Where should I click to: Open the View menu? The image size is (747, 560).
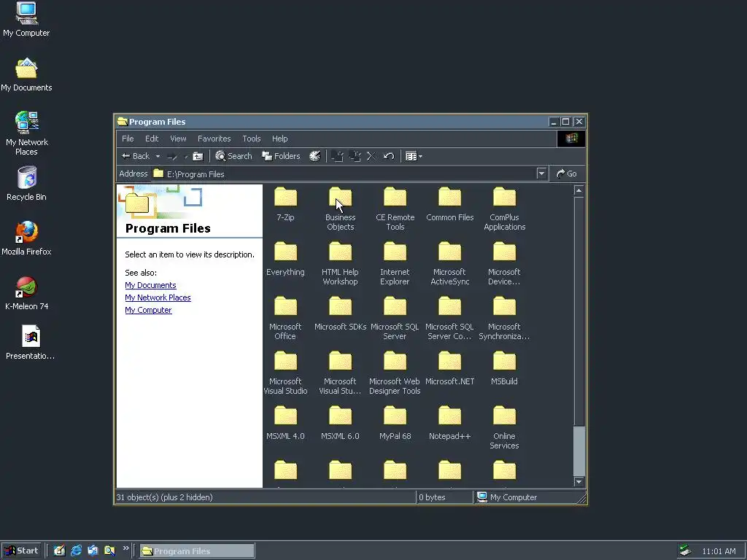(178, 139)
